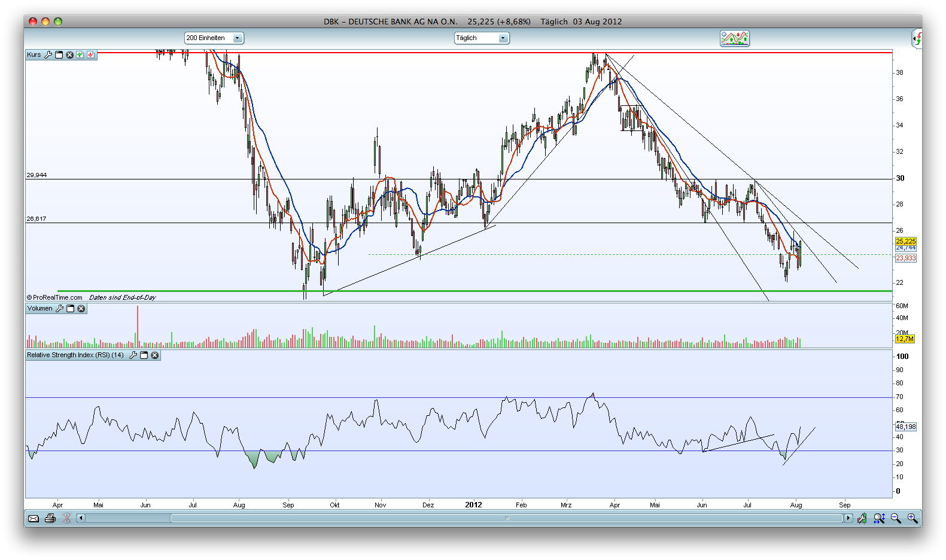This screenshot has width=946, height=560.
Task: Click the bold 100 RSI axis label
Action: tap(902, 357)
